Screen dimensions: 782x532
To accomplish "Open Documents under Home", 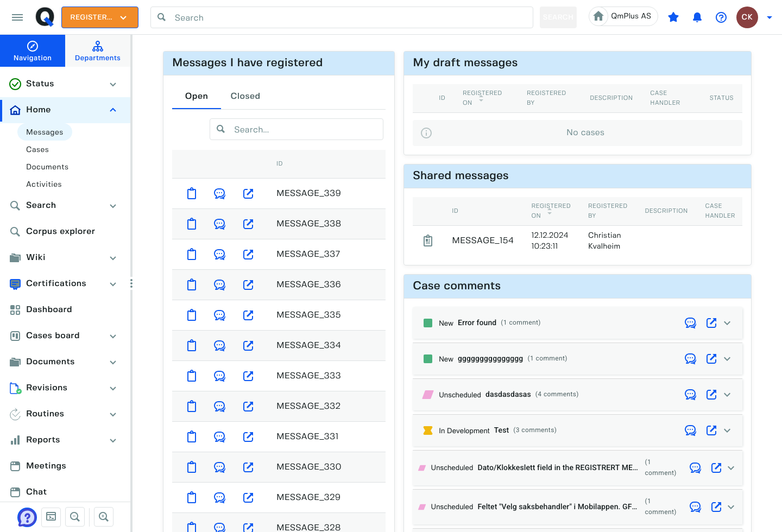I will point(47,167).
